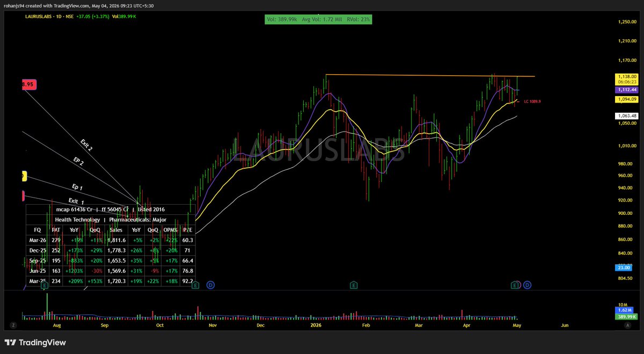Click the dividend D marker near May
Screen dimensions: 644x354
pos(527,285)
